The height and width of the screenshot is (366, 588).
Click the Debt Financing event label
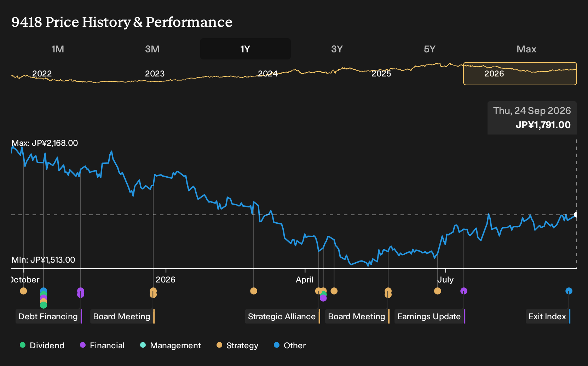[49, 316]
